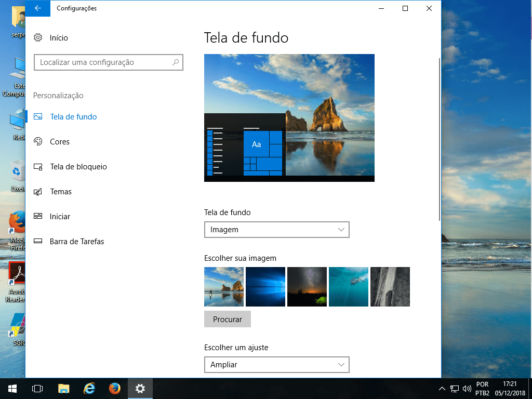The image size is (532, 399).
Task: Click the search magnifier icon
Action: point(176,62)
